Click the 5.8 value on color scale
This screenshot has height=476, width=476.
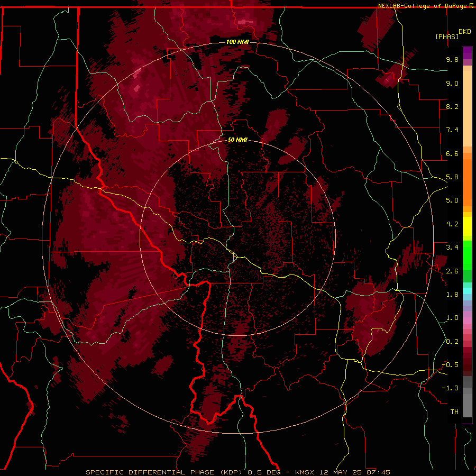[x=452, y=177]
